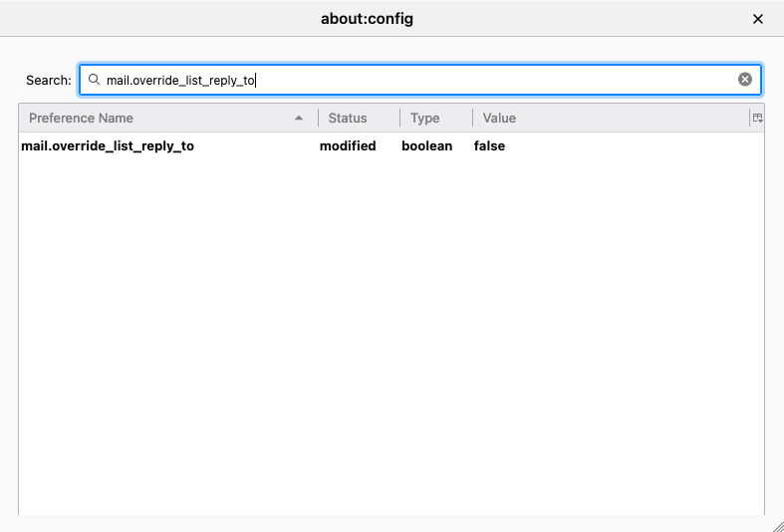
Task: Open the column picker icon
Action: coord(757,118)
